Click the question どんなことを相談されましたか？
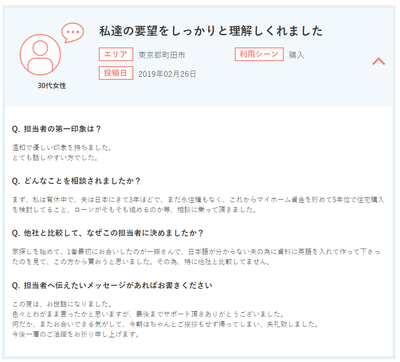Screen dimensions: 400x362 (x=76, y=181)
